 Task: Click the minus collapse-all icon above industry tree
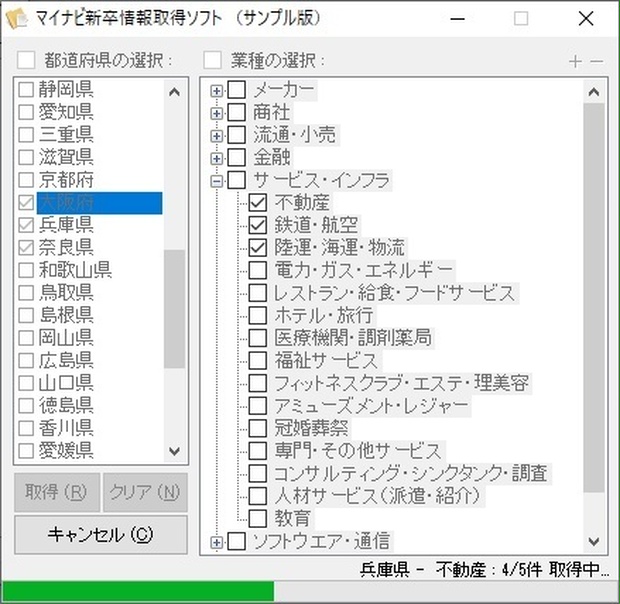596,62
